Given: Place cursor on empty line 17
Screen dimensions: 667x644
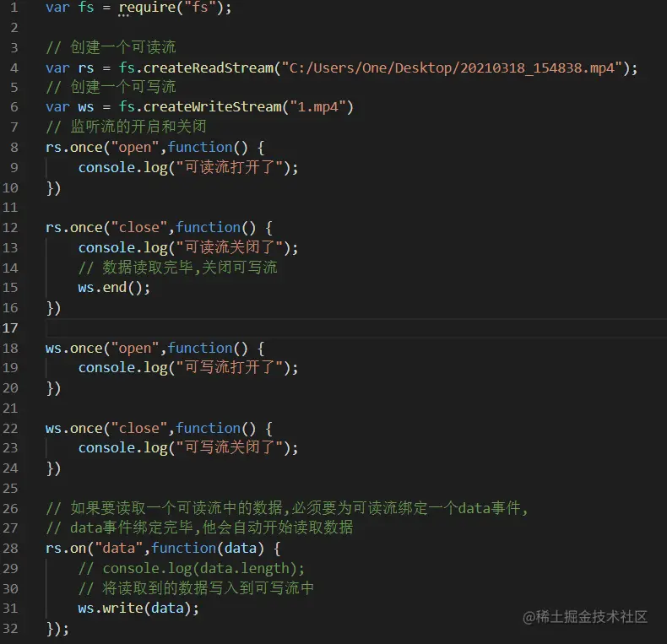Looking at the screenshot, I should click(355, 328).
